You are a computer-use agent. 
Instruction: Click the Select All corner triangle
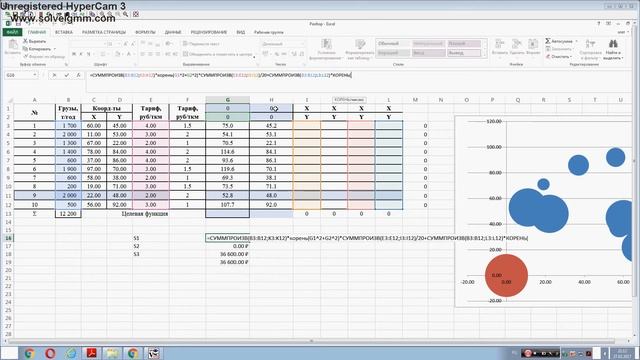coord(10,100)
